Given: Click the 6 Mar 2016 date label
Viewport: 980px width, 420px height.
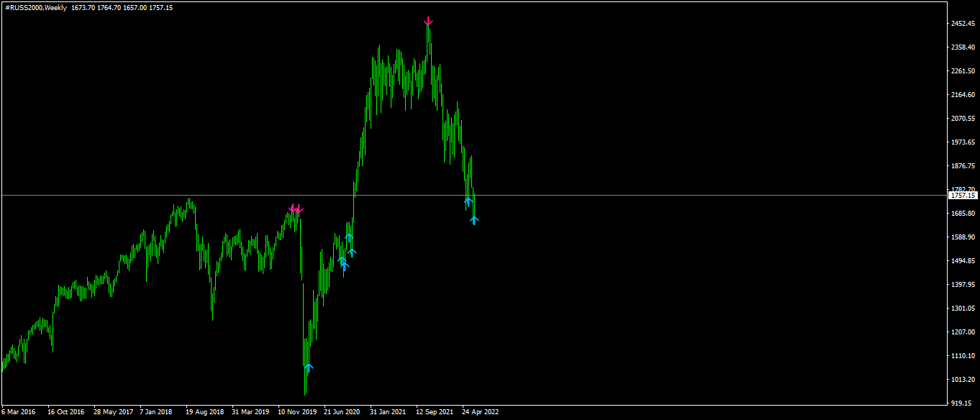Looking at the screenshot, I should click(19, 413).
